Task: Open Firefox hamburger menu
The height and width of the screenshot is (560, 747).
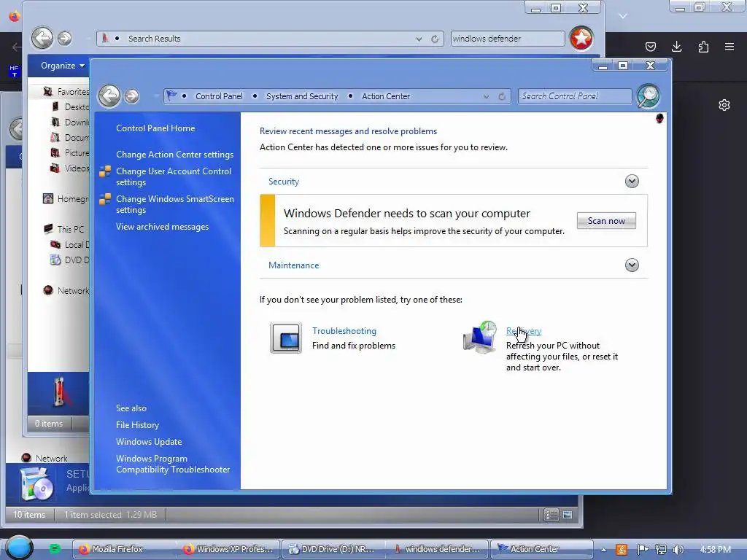Action: click(x=729, y=46)
